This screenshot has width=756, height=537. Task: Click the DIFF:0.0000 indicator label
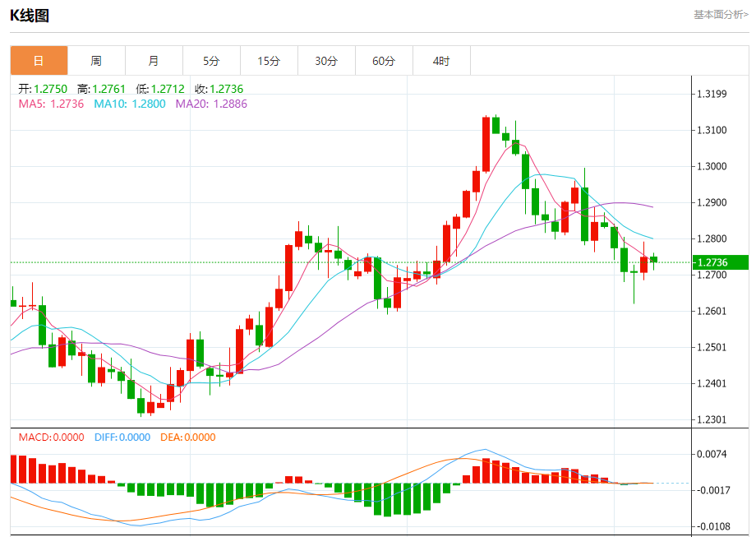(122, 437)
